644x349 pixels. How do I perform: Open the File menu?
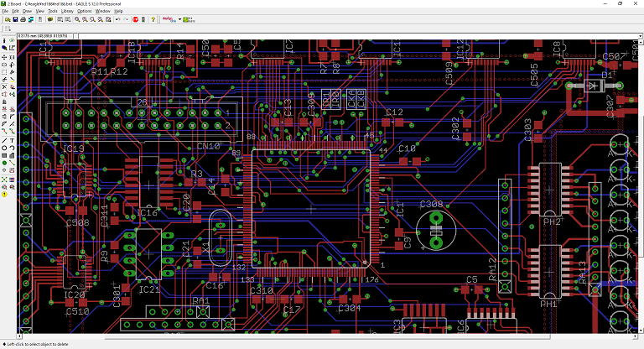(x=5, y=11)
